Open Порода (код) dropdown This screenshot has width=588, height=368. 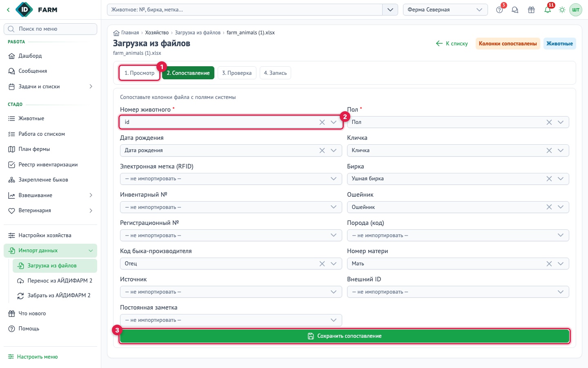coord(458,236)
